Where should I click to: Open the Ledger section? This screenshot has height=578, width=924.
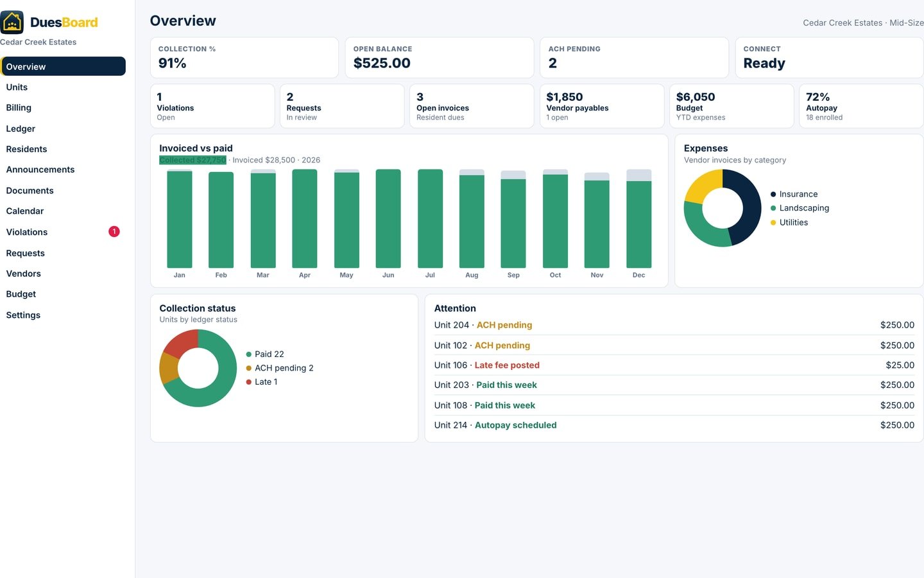point(63,128)
